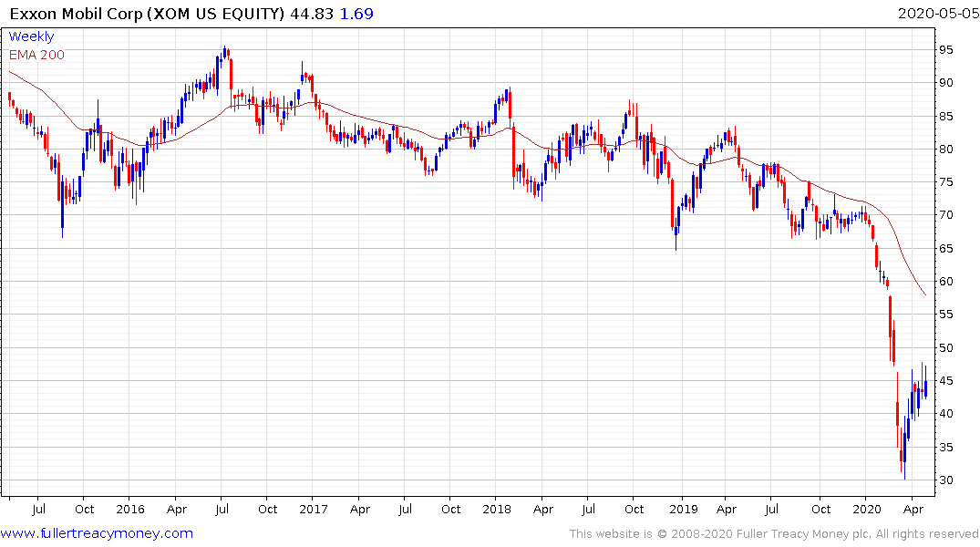Click the 2020 year label on time axis
The height and width of the screenshot is (547, 980).
pos(867,510)
